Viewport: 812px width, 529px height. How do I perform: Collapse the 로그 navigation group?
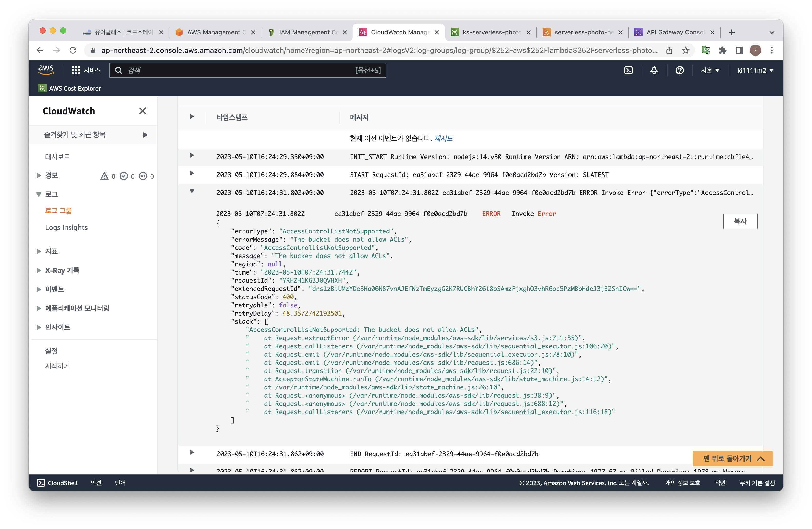(x=38, y=194)
